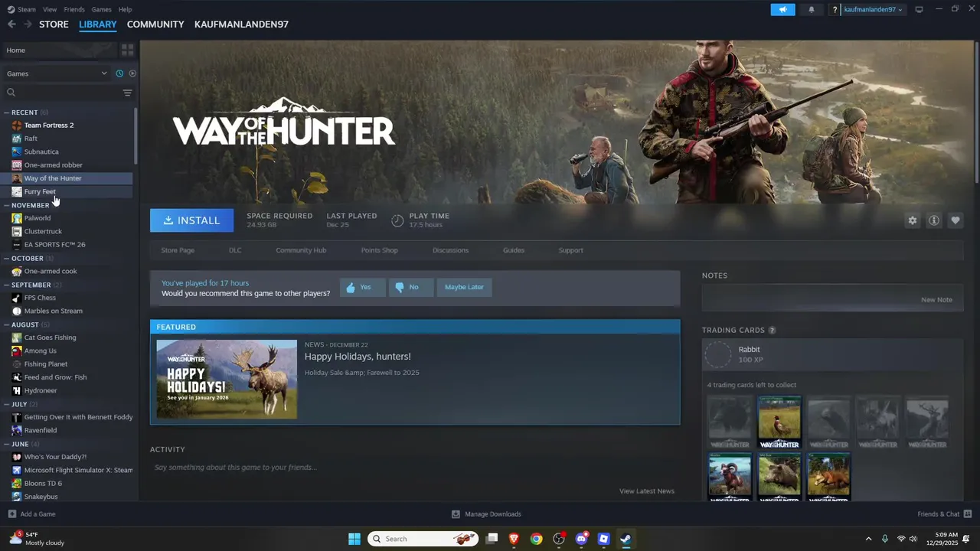980x551 pixels.
Task: Switch to grid collections view icon
Action: click(127, 50)
